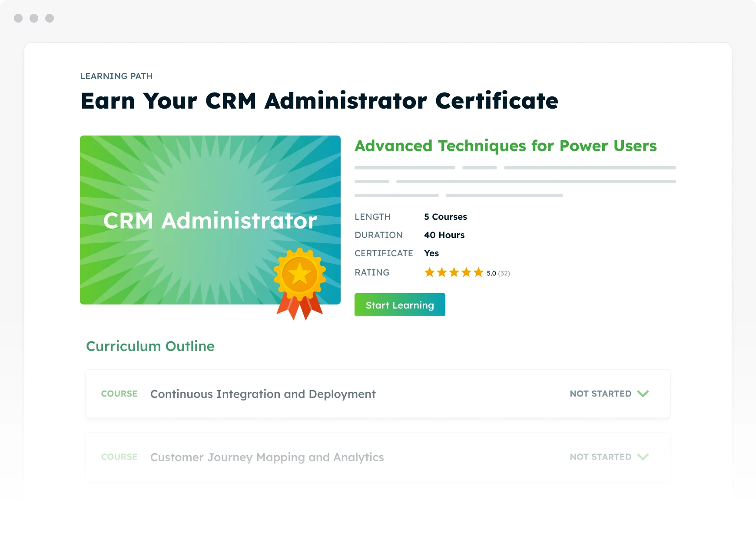756x556 pixels.
Task: Click the Advanced Techniques for Power Users heading
Action: [505, 146]
